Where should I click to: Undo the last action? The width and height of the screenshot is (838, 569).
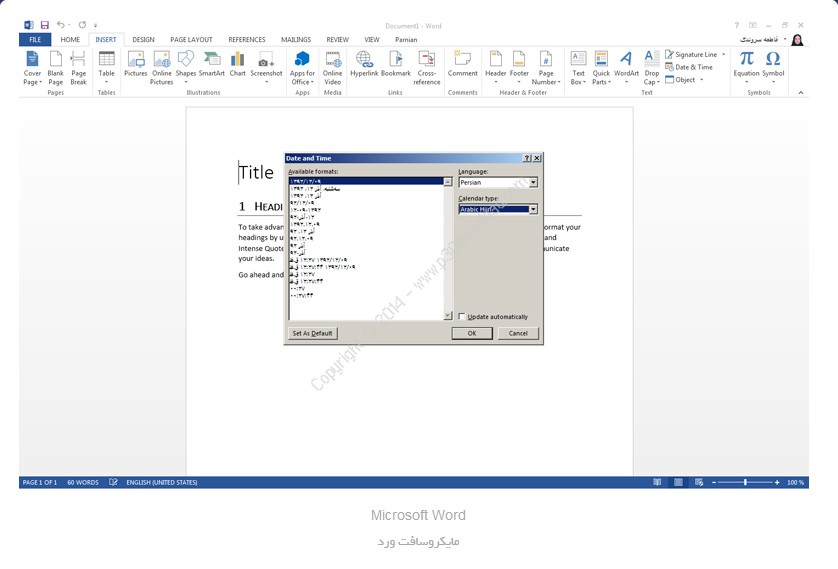[x=60, y=25]
